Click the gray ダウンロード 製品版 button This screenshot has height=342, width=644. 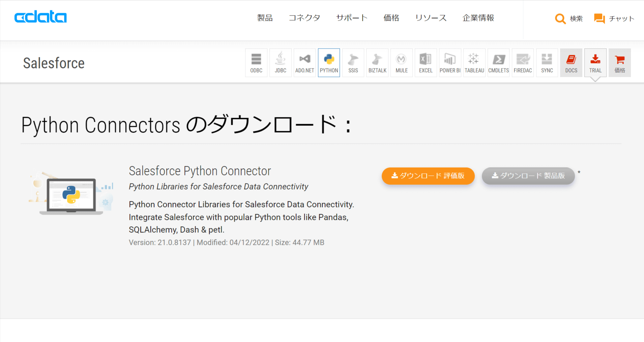(528, 176)
